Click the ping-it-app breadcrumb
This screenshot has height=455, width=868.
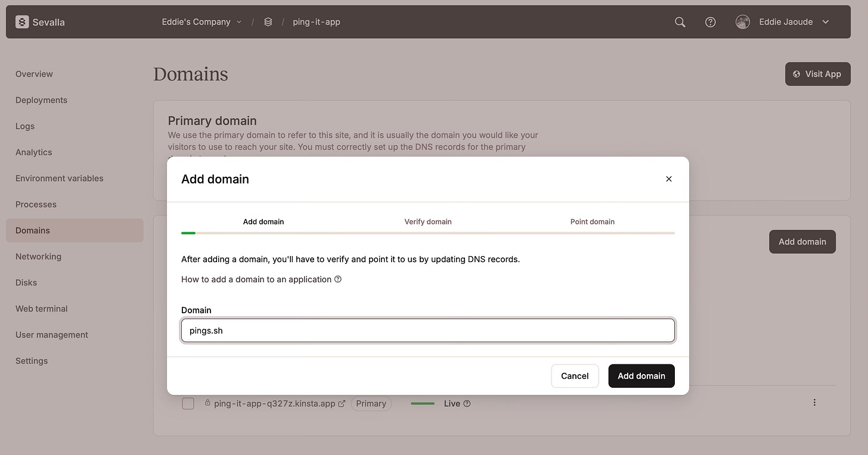pyautogui.click(x=317, y=22)
